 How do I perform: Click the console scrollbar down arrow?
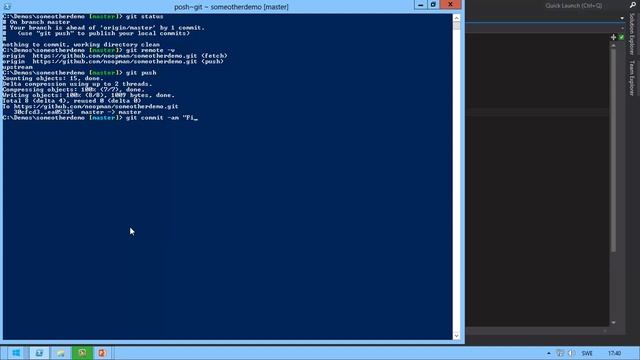pyautogui.click(x=456, y=336)
